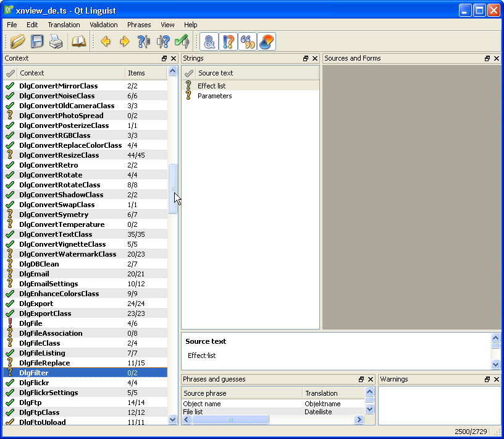Screen dimensions: 504x439
Task: Click the Save floppy disk icon
Action: point(37,41)
